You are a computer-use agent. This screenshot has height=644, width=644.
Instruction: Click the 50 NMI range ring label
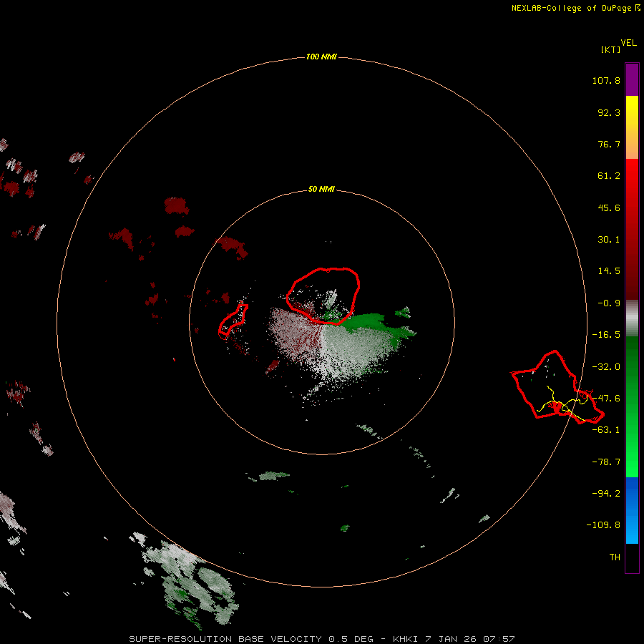pyautogui.click(x=321, y=189)
